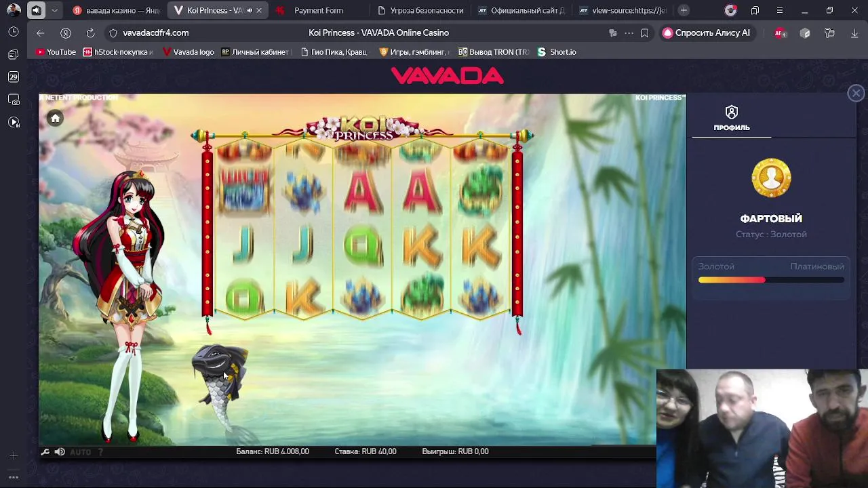Add sidebar item with plus icon
The height and width of the screenshot is (488, 868).
[14, 456]
